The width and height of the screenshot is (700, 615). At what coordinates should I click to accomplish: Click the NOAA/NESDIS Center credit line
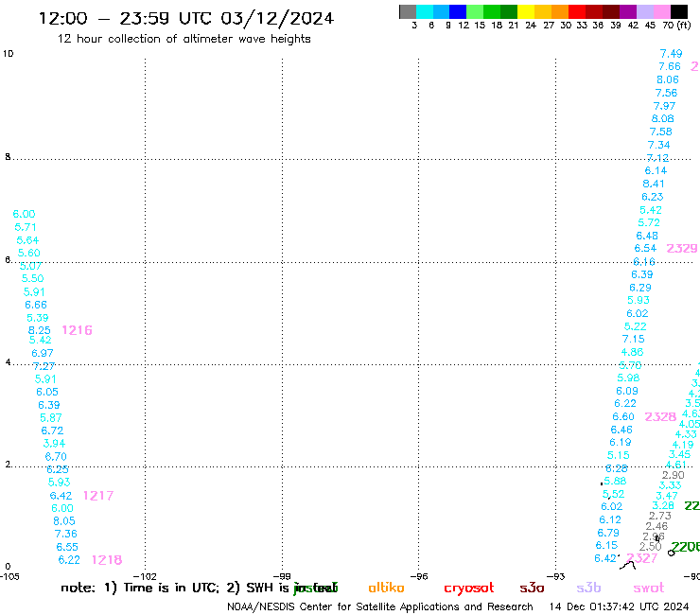pos(380,606)
